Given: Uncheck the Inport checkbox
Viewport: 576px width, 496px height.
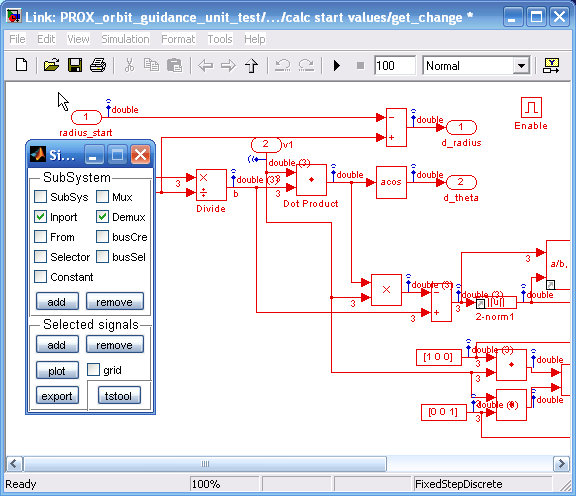Looking at the screenshot, I should tap(40, 217).
